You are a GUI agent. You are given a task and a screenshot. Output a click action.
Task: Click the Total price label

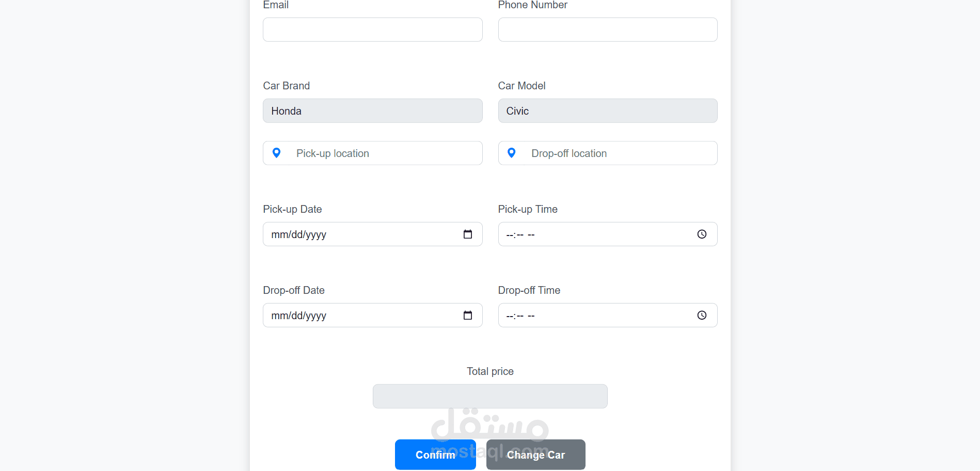tap(490, 371)
